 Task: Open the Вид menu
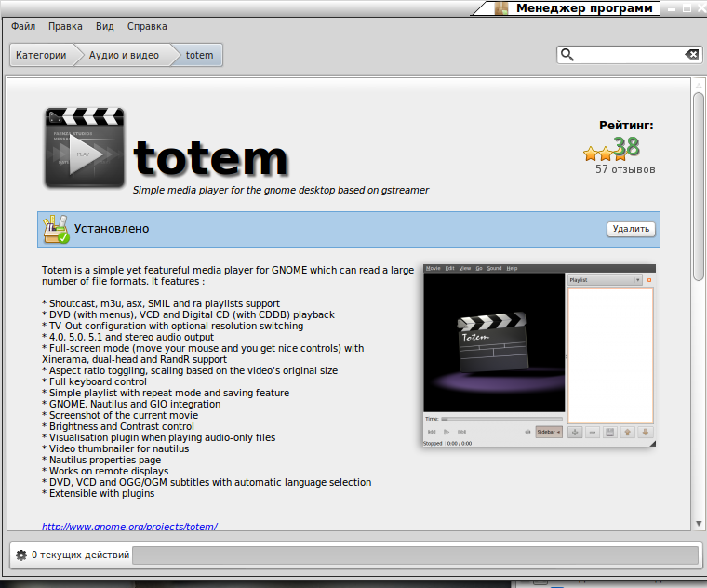click(105, 27)
